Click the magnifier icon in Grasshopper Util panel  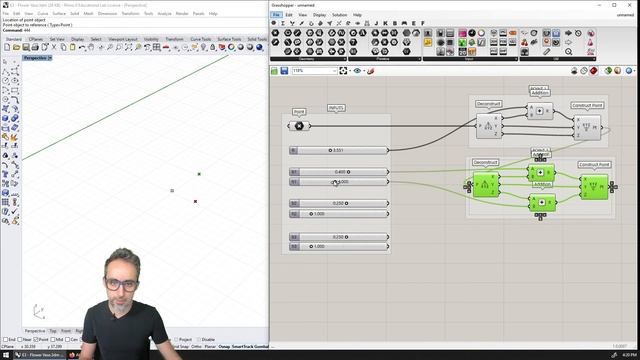tap(569, 52)
